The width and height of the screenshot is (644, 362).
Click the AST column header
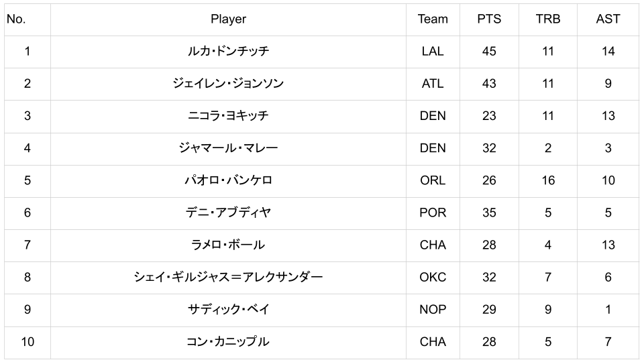[x=608, y=19]
